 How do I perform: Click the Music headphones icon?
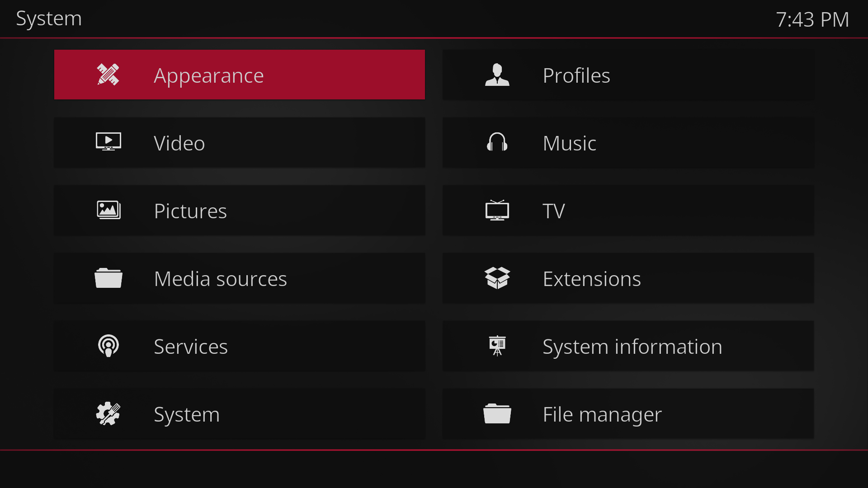point(497,142)
